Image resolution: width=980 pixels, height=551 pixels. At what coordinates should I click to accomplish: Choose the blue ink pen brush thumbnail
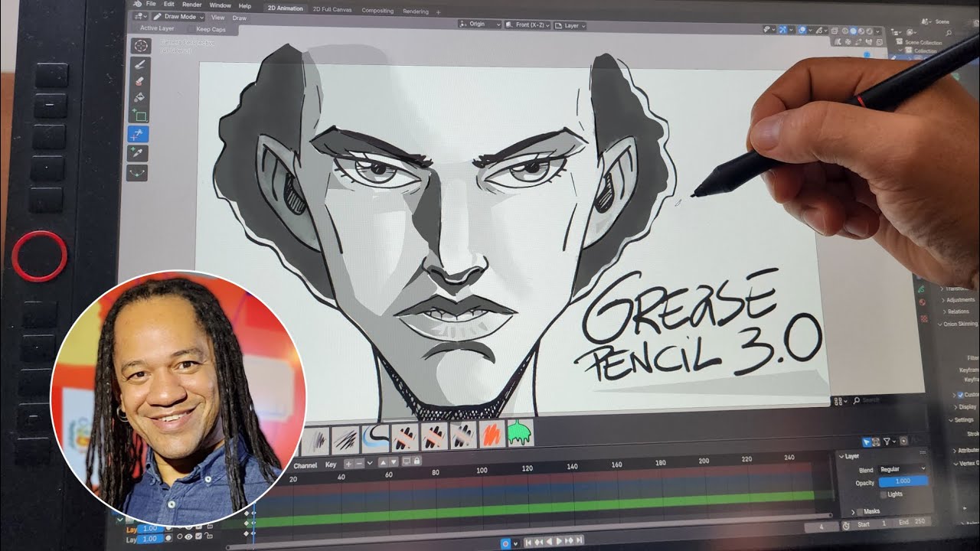click(x=375, y=439)
